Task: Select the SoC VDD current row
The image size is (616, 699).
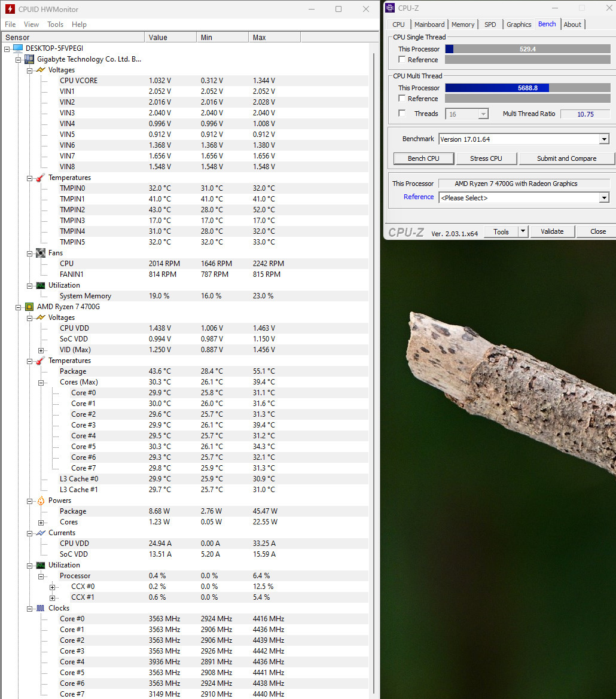Action: (213, 554)
